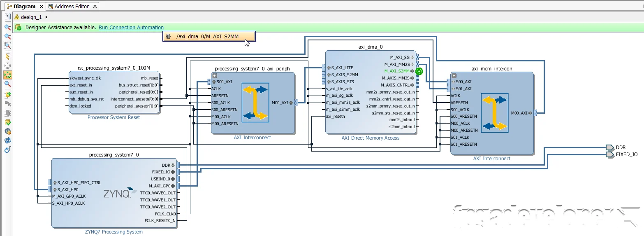Expand the S_AXIS_STS interface pin
644x236 pixels.
click(x=329, y=82)
